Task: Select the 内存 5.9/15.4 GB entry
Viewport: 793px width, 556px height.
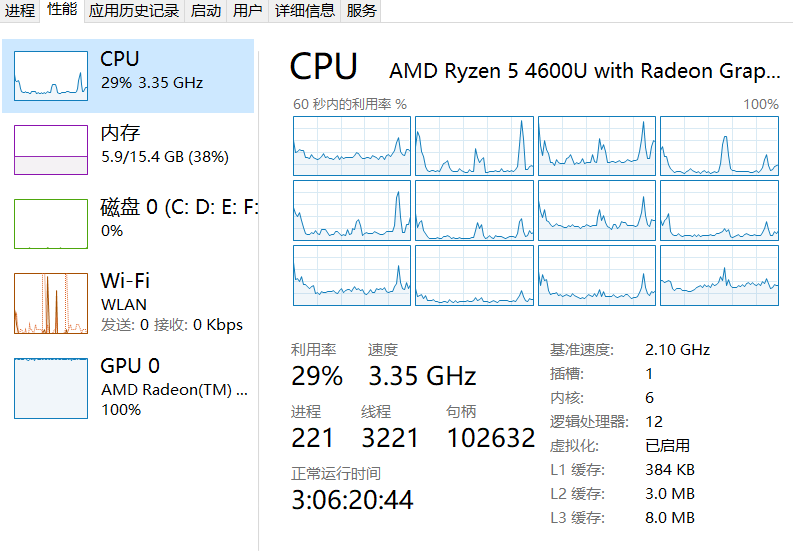Action: coord(165,146)
